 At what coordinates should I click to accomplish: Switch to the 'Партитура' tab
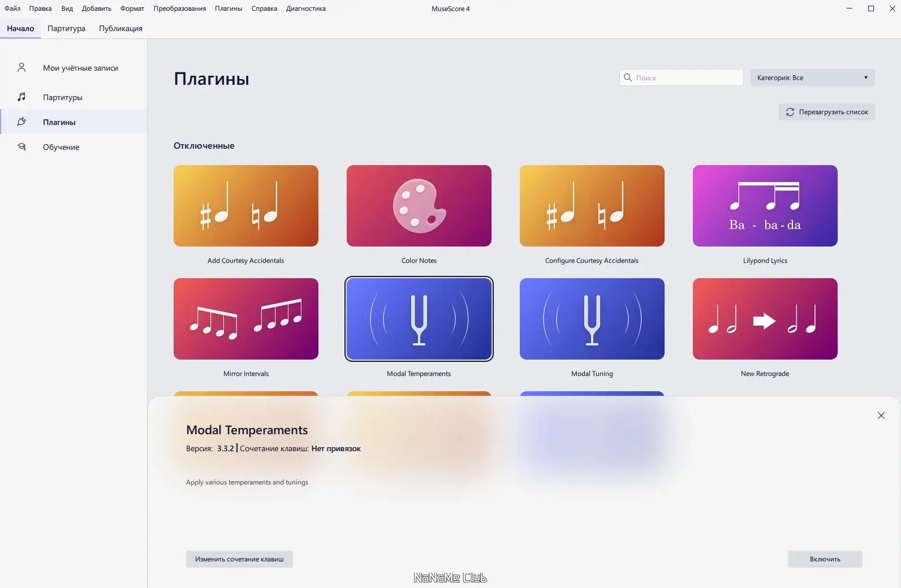click(x=66, y=28)
